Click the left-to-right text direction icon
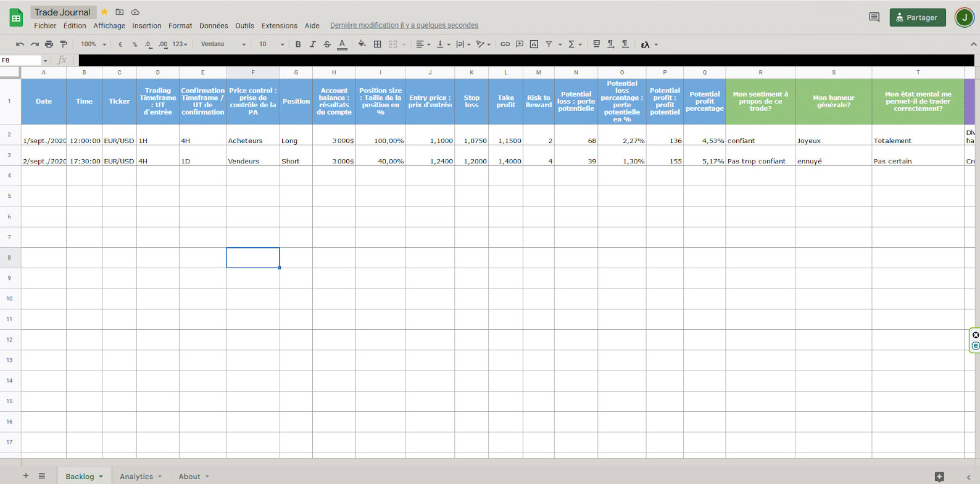 point(610,44)
